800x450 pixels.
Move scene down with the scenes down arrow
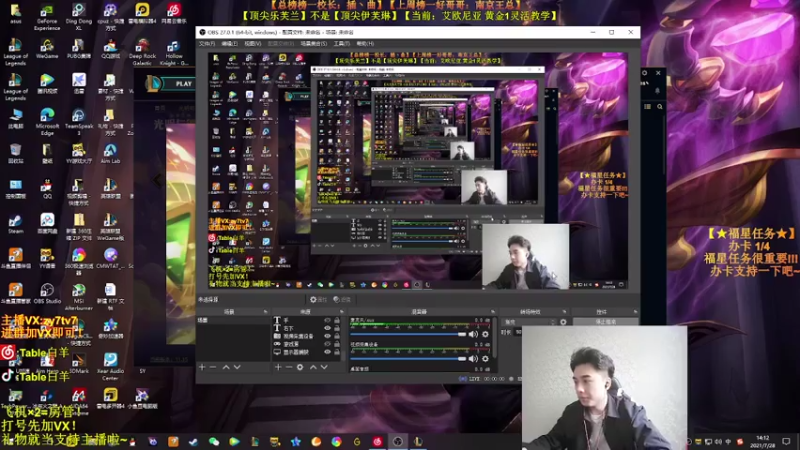pos(237,367)
